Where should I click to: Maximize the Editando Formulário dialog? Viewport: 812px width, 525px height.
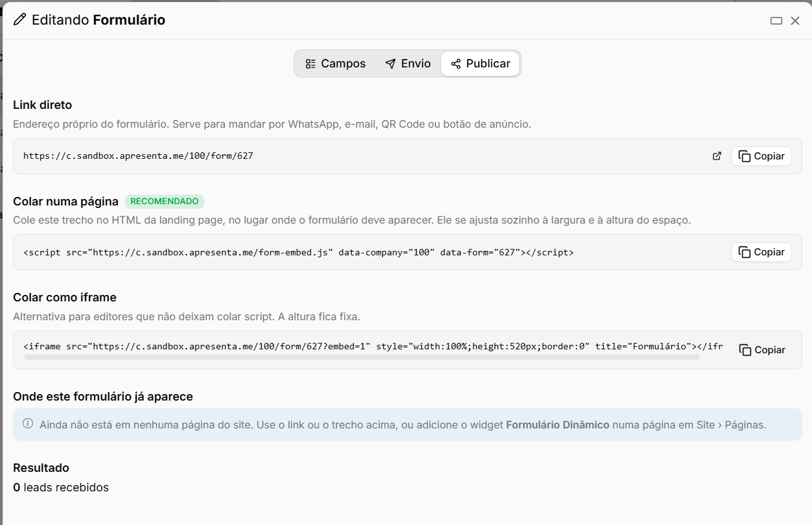click(x=776, y=21)
